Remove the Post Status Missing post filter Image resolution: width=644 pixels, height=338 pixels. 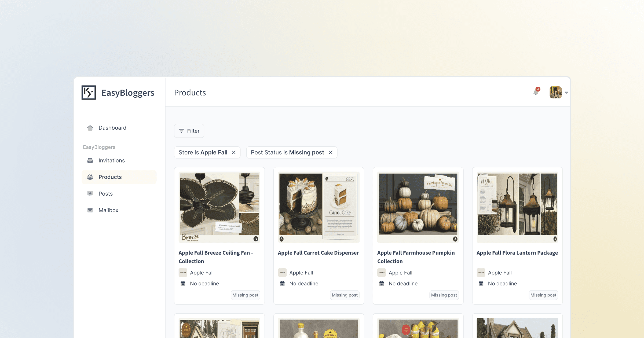click(331, 152)
